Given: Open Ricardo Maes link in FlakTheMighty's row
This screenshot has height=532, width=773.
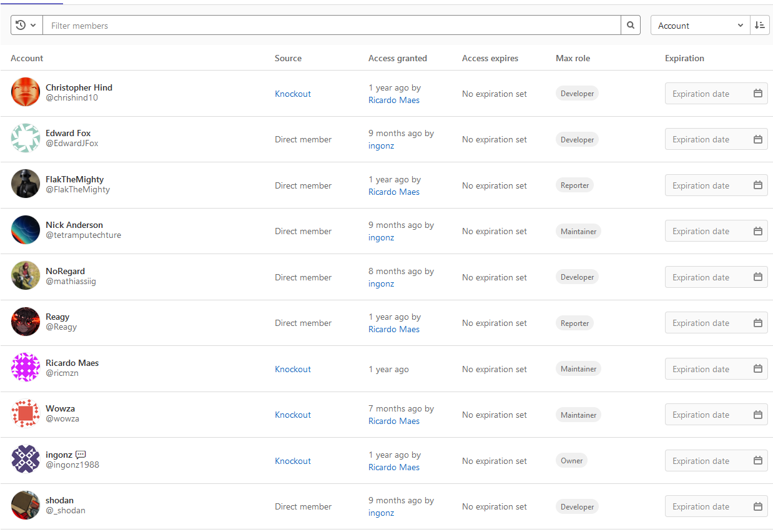Looking at the screenshot, I should click(394, 192).
